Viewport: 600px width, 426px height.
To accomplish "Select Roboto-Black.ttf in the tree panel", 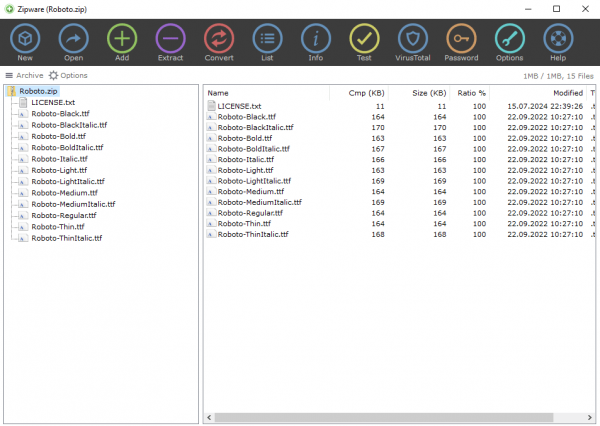I will tap(60, 114).
